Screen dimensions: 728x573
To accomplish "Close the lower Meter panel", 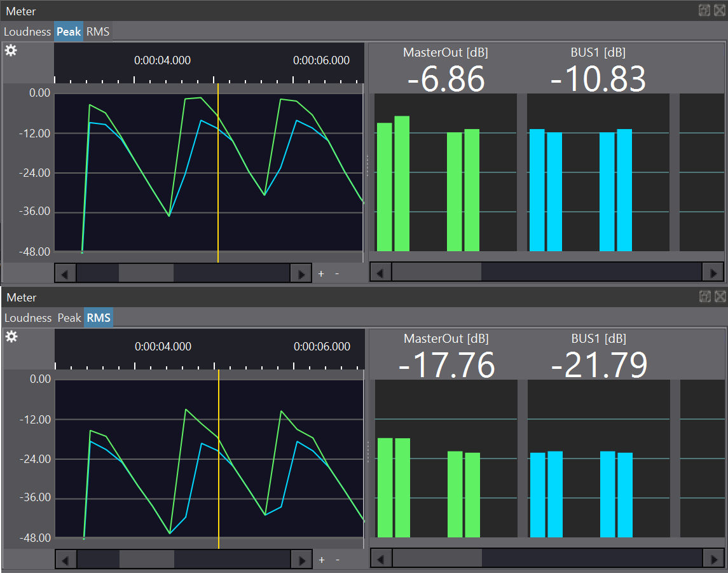I will (x=720, y=296).
